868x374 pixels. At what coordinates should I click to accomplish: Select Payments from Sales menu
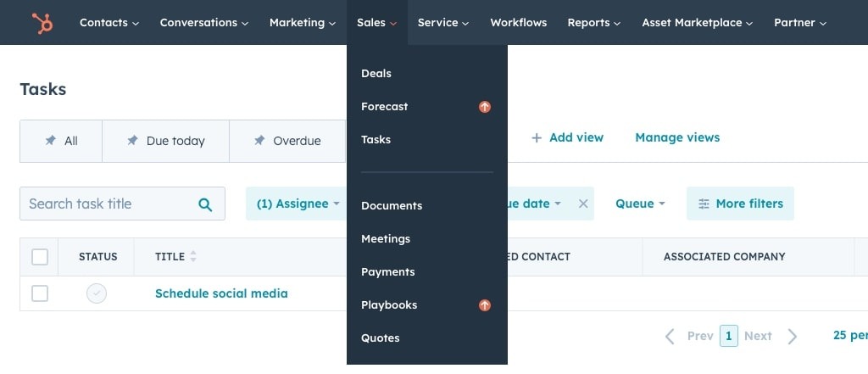tap(388, 272)
